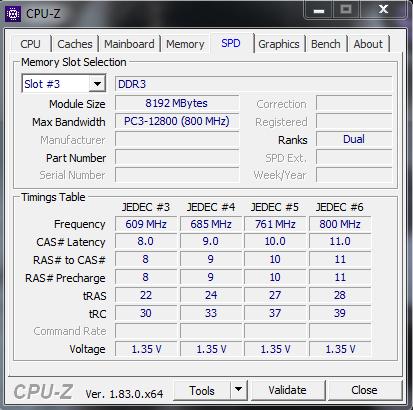The image size is (413, 410).
Task: Select the Mainboard tab
Action: pyautogui.click(x=129, y=44)
